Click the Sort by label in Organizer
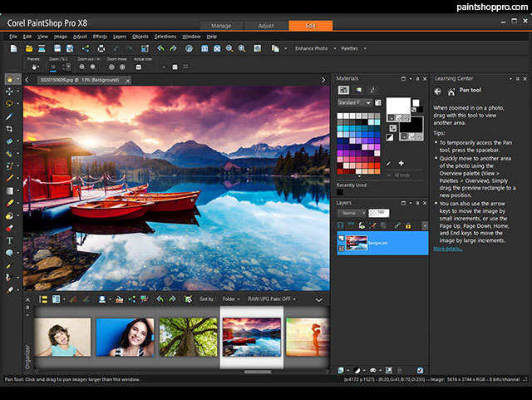The image size is (532, 400). pos(206,299)
